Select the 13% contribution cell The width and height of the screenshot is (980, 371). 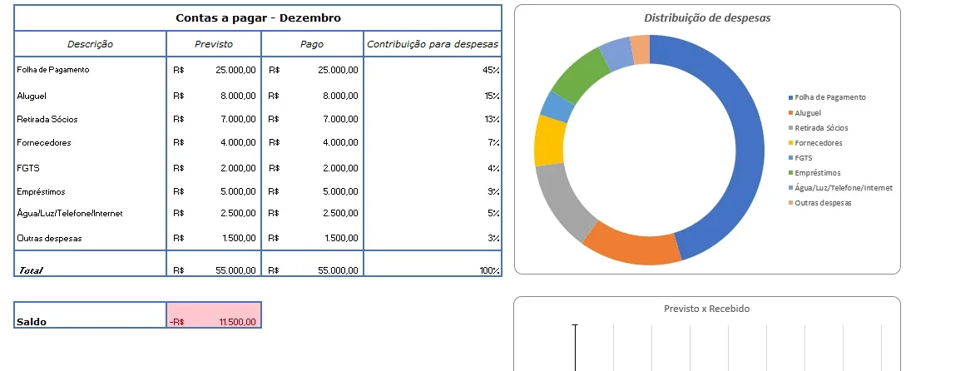point(433,119)
